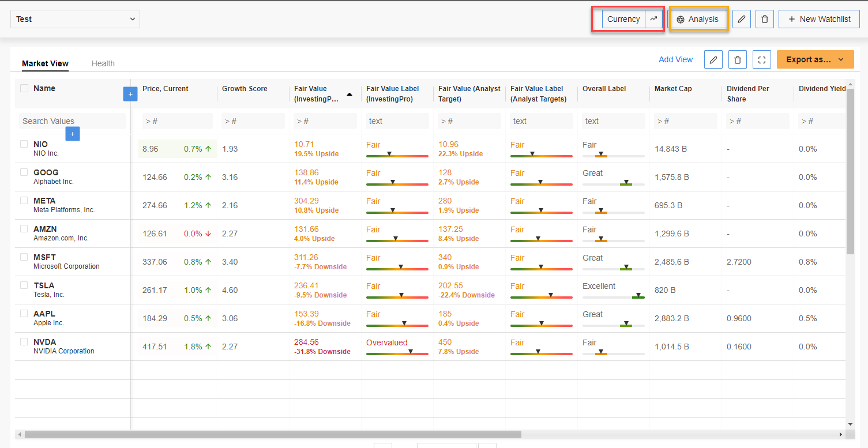Toggle the select-all checkbox beside Name

[24, 88]
